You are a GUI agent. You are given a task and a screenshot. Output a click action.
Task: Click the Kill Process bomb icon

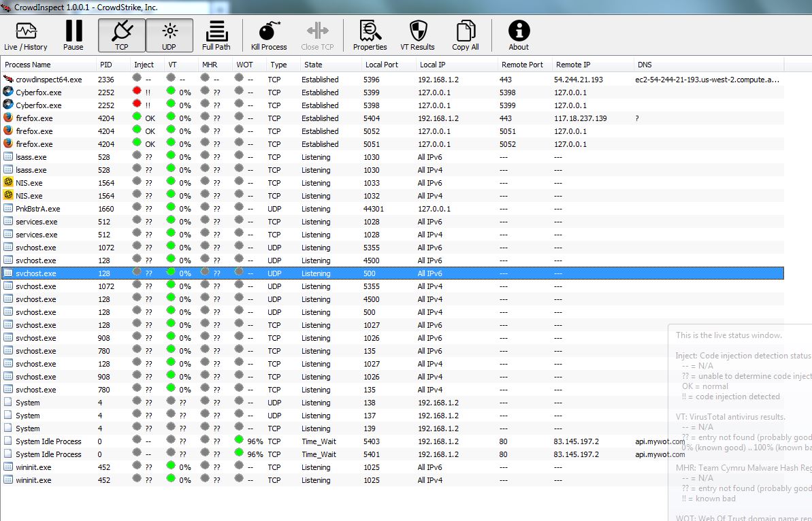(269, 36)
